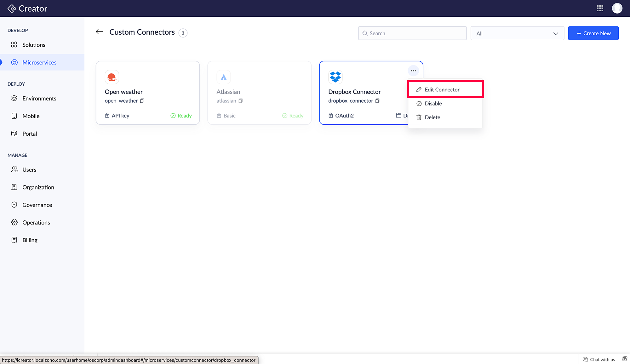Screen dimensions: 630x364
Task: Open Environments under Deploy
Action: (x=39, y=99)
